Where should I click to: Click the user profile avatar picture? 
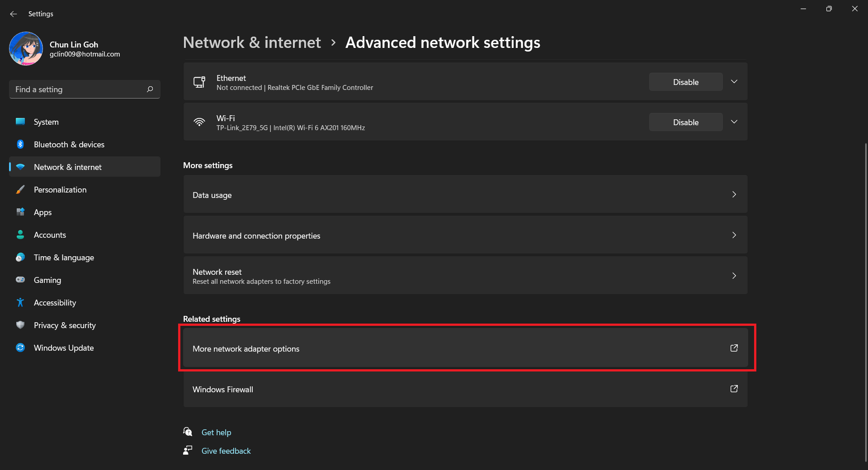26,49
